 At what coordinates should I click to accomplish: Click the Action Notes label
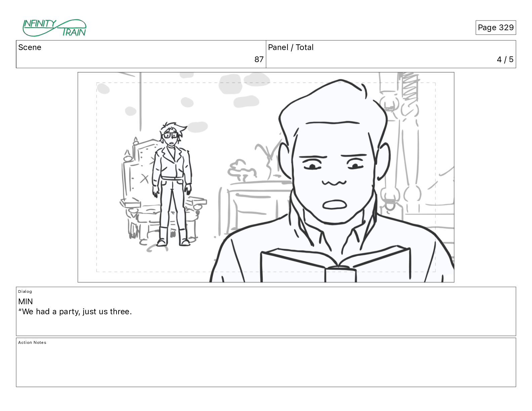32,342
